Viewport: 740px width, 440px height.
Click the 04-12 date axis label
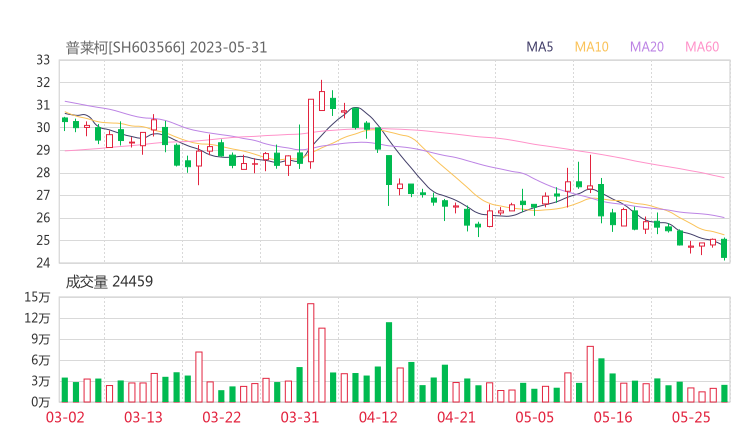pyautogui.click(x=378, y=417)
